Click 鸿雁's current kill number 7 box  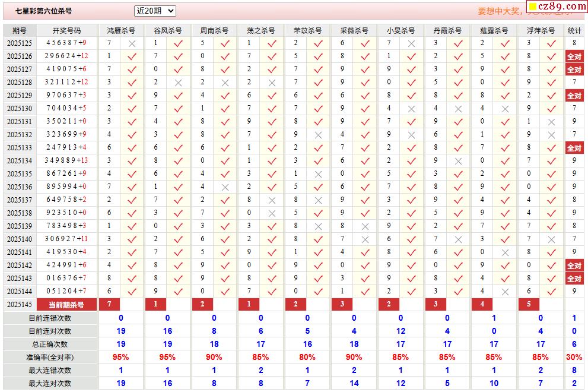tap(109, 305)
